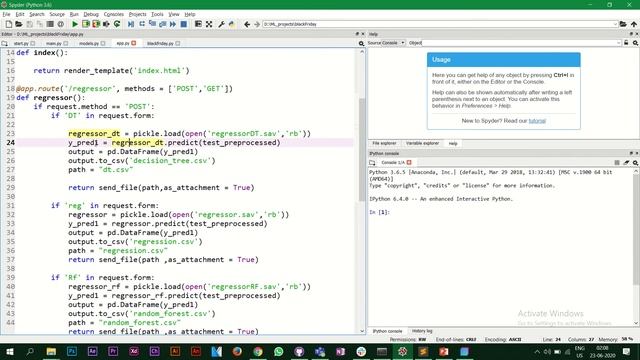Open Preferences wrench icon
This screenshot has height=360, width=640.
[221, 24]
